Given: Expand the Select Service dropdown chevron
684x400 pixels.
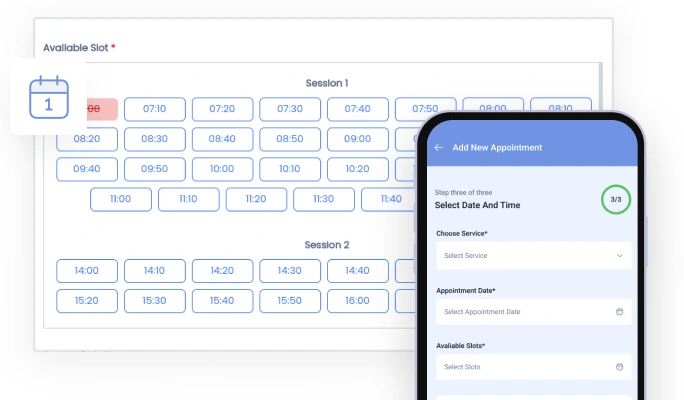Looking at the screenshot, I should click(619, 255).
